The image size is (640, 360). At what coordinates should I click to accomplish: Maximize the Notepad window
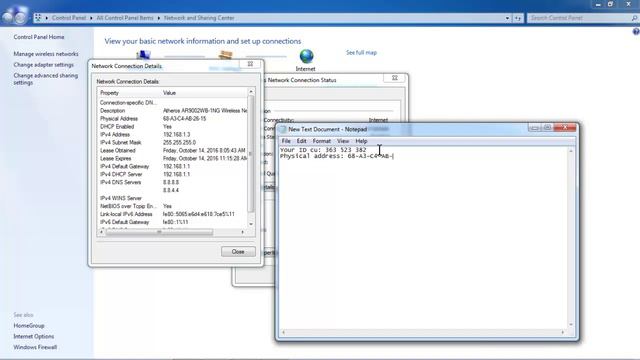pyautogui.click(x=547, y=128)
